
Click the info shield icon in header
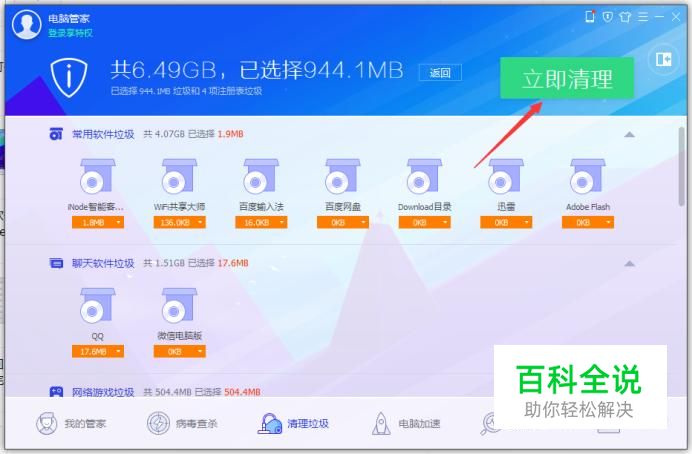(x=68, y=77)
